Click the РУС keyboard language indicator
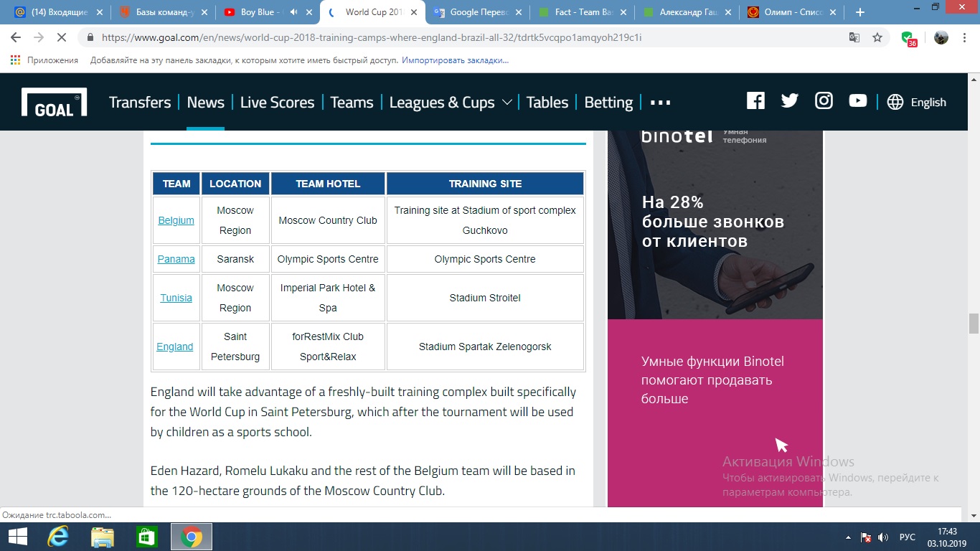The height and width of the screenshot is (551, 980). 907,537
